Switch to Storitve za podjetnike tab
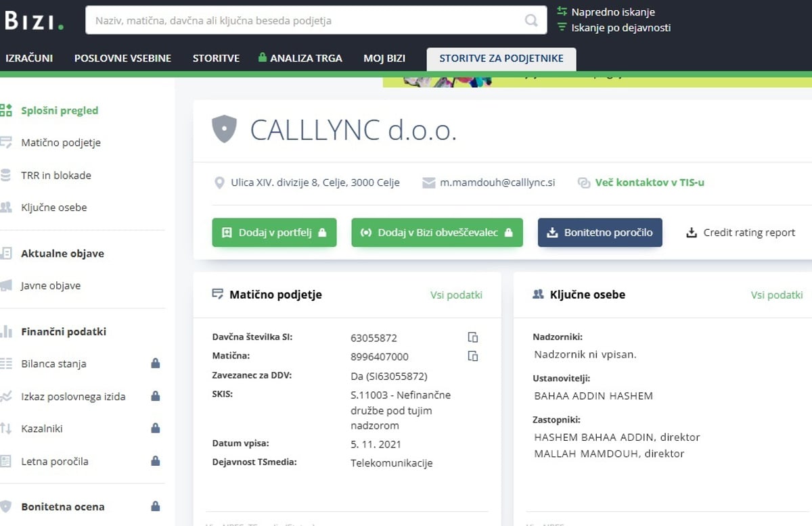The height and width of the screenshot is (526, 812). [501, 58]
